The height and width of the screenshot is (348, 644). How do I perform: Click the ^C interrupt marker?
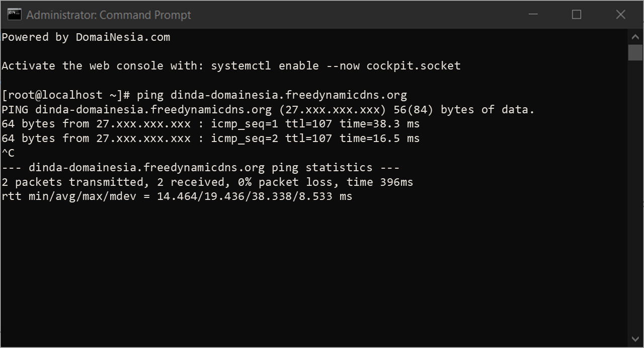(8, 153)
